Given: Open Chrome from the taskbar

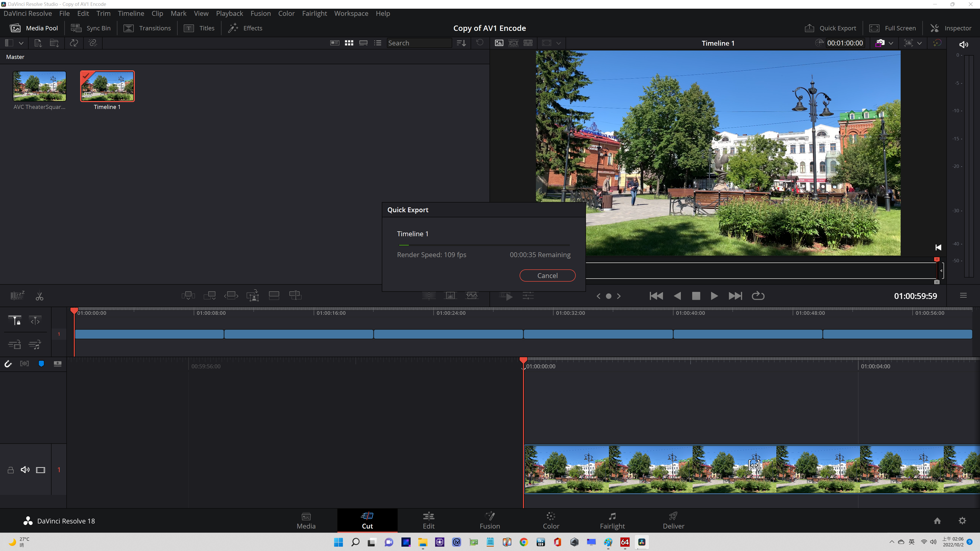Looking at the screenshot, I should 524,542.
